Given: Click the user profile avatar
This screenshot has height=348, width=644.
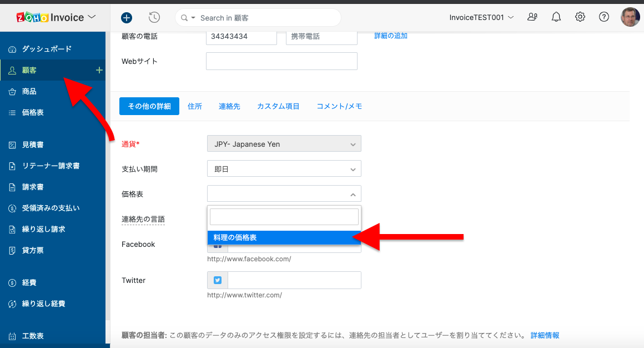Looking at the screenshot, I should coord(630,17).
